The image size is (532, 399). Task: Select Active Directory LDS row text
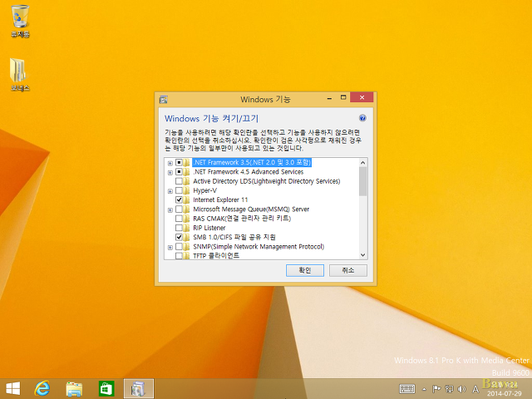(267, 181)
